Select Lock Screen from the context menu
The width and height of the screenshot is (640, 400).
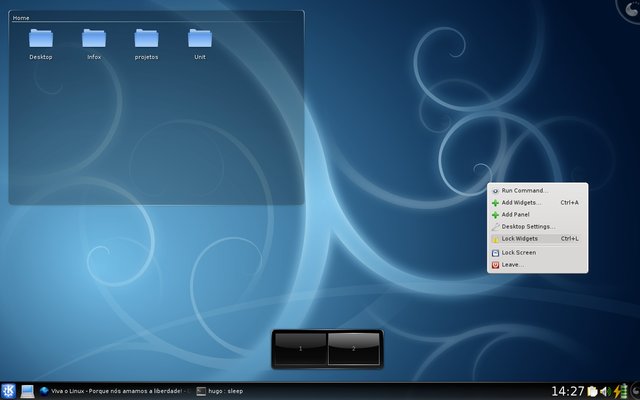[537, 253]
